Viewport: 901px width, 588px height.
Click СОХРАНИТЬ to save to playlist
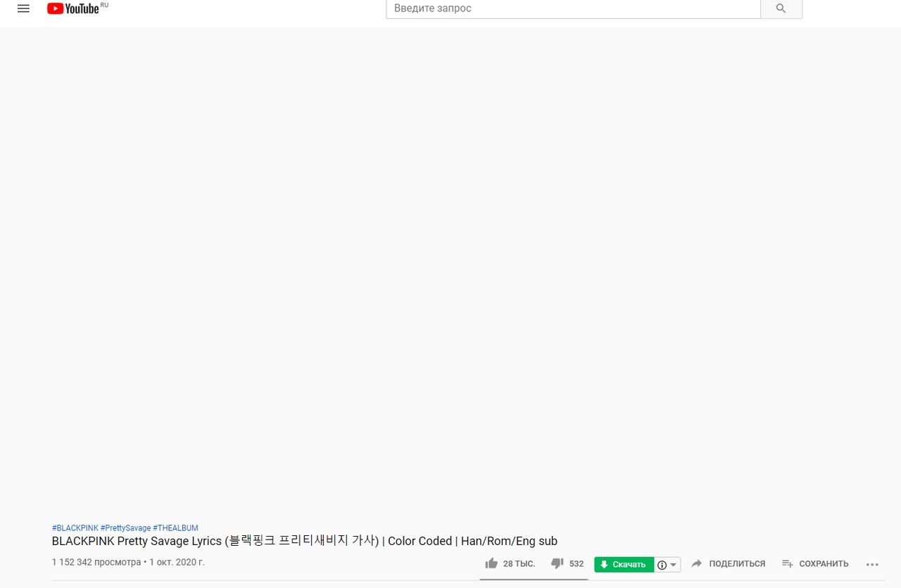[x=815, y=564]
